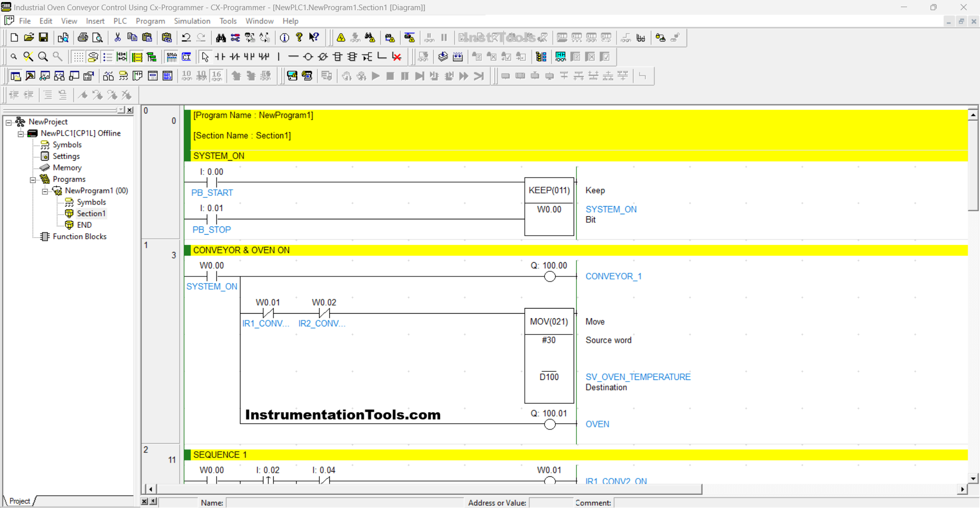The width and height of the screenshot is (980, 508).
Task: Toggle the grid display button
Action: [x=78, y=57]
